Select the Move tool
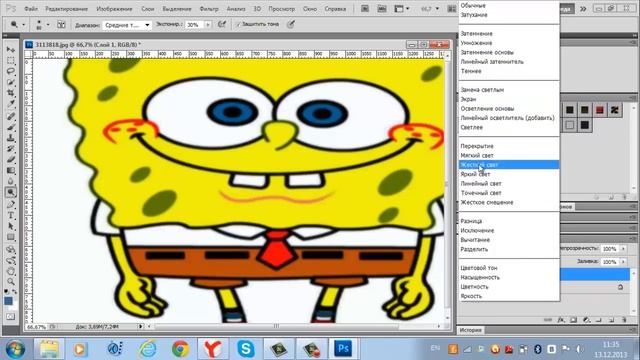This screenshot has width=640, height=360. click(x=11, y=49)
